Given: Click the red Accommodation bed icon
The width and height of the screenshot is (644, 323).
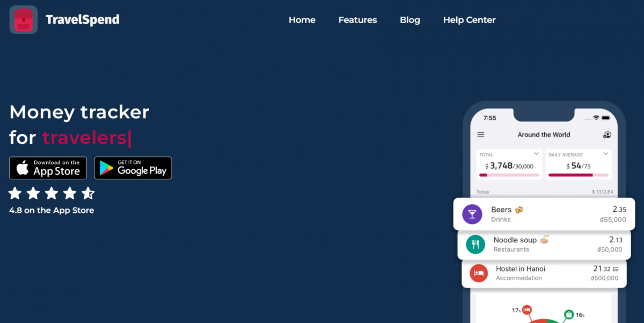Looking at the screenshot, I should click(479, 273).
